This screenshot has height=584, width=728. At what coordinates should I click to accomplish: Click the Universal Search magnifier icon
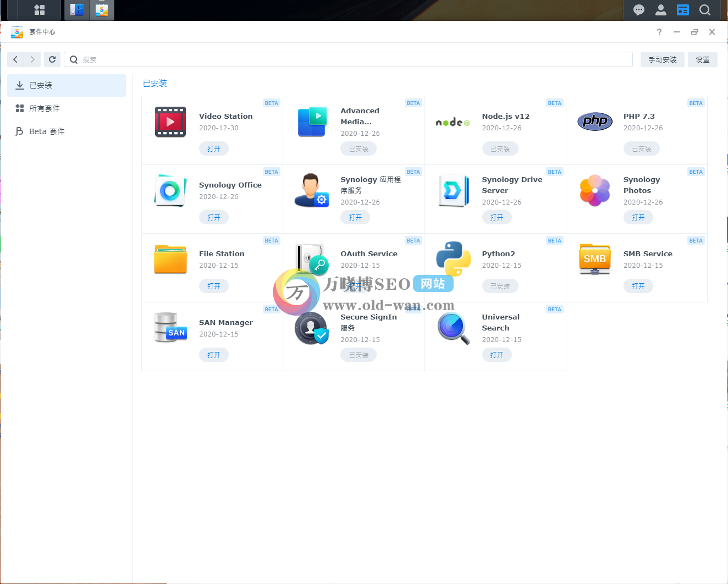pos(454,328)
